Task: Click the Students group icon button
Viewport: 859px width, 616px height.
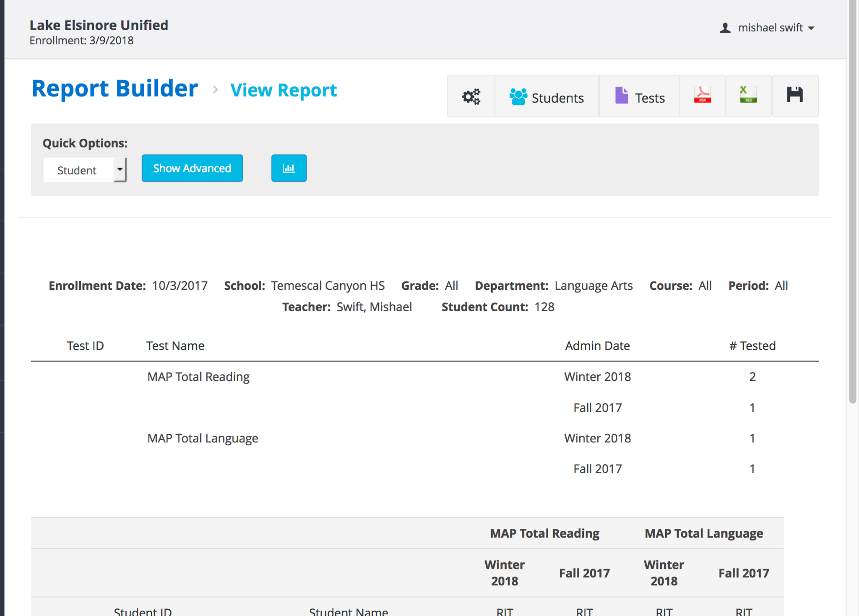Action: (547, 96)
